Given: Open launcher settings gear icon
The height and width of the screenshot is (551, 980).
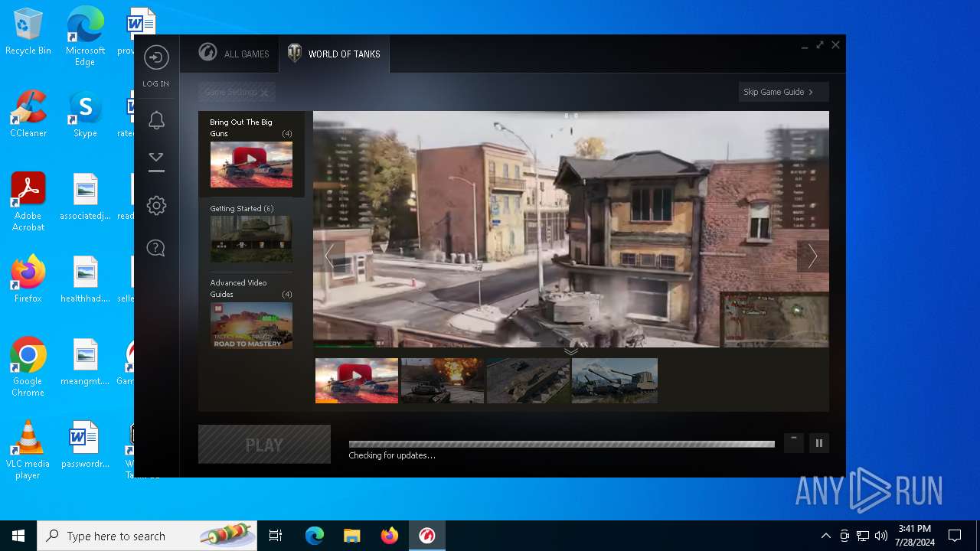Looking at the screenshot, I should pyautogui.click(x=156, y=205).
